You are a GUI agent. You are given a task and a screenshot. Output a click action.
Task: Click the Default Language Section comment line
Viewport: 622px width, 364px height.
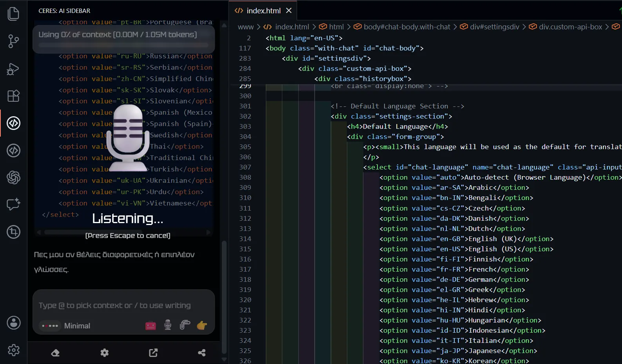(397, 106)
